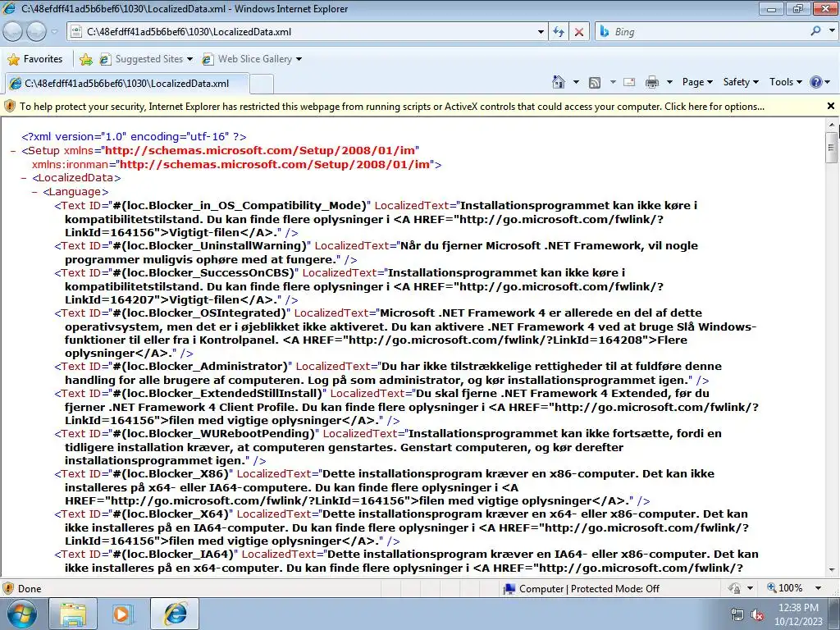Click the information bar shield icon
Image resolution: width=840 pixels, height=630 pixels.
click(10, 106)
